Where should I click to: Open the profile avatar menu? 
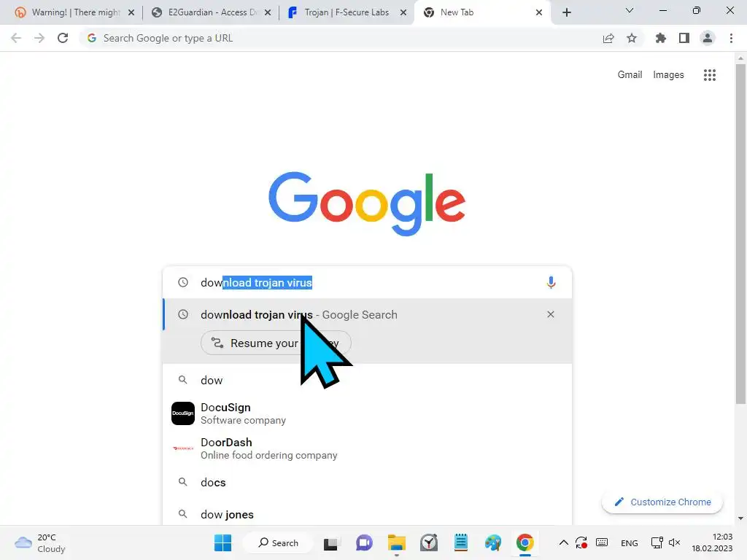pyautogui.click(x=708, y=38)
